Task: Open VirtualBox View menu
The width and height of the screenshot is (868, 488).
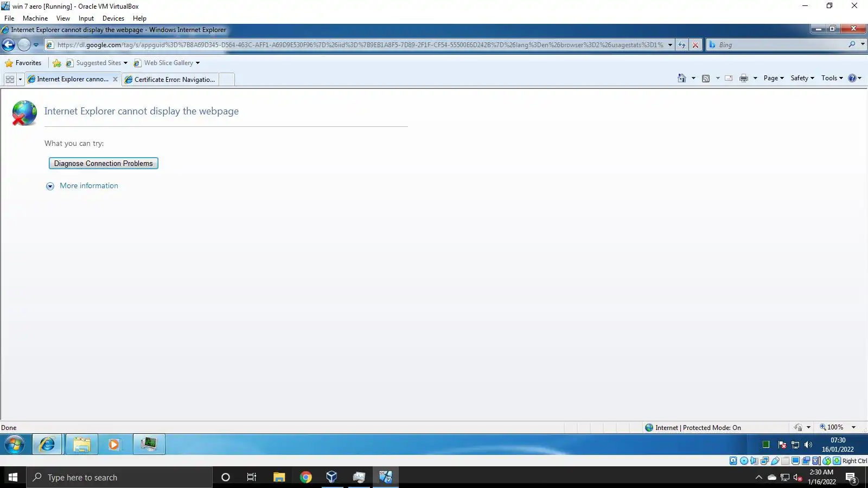Action: click(x=63, y=18)
